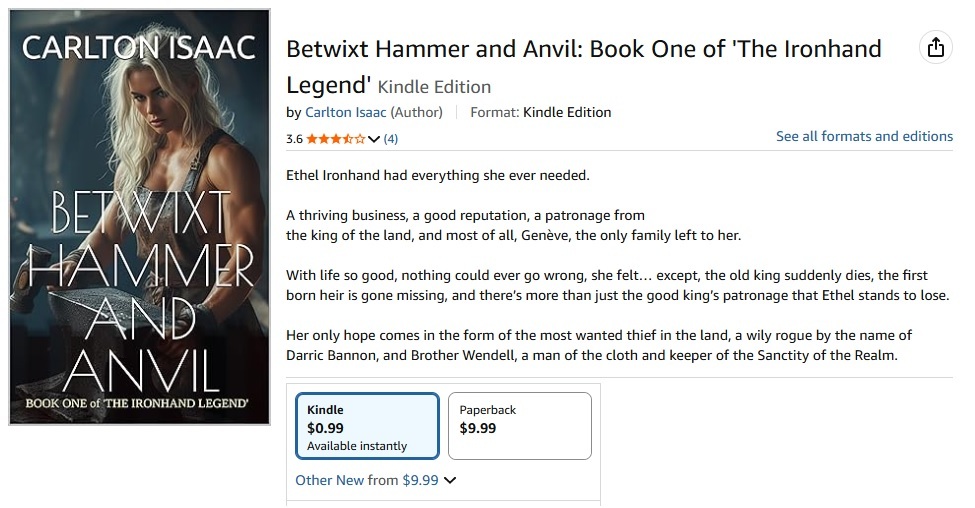Open the Carlton Isaac author link
This screenshot has width=975, height=508.
pyautogui.click(x=345, y=112)
